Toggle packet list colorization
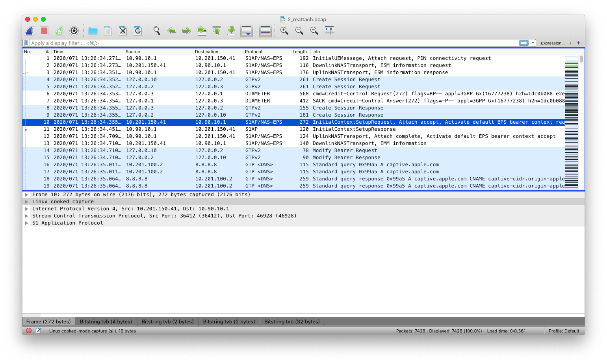 [x=265, y=30]
